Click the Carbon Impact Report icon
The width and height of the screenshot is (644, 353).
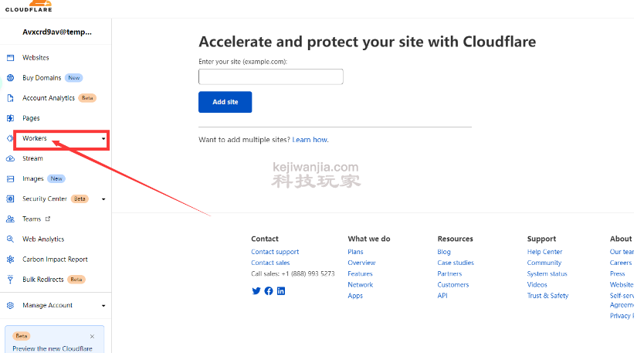click(x=10, y=260)
